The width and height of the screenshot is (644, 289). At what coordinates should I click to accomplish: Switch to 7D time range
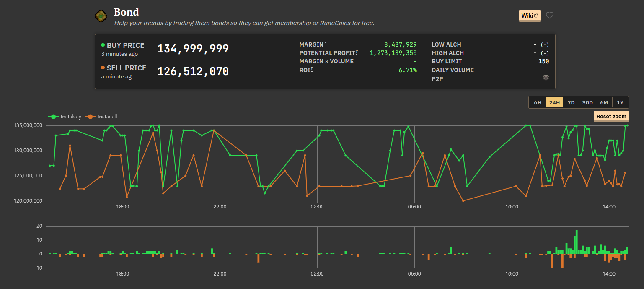click(571, 102)
